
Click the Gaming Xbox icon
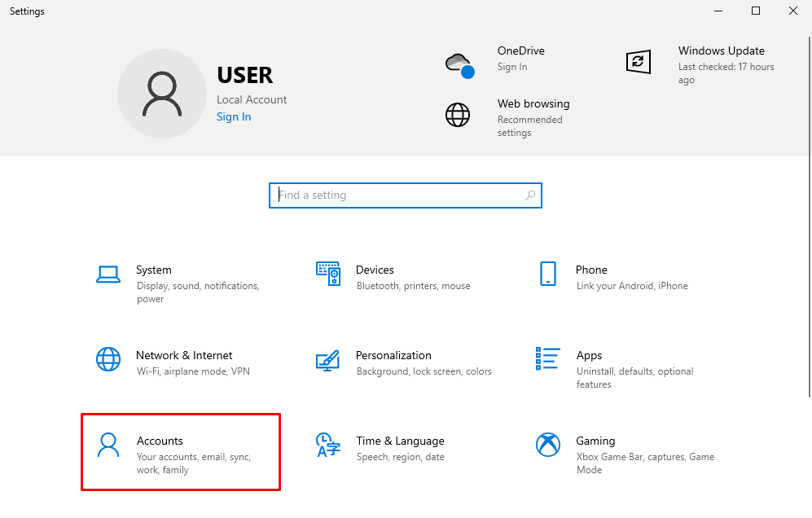coord(548,445)
